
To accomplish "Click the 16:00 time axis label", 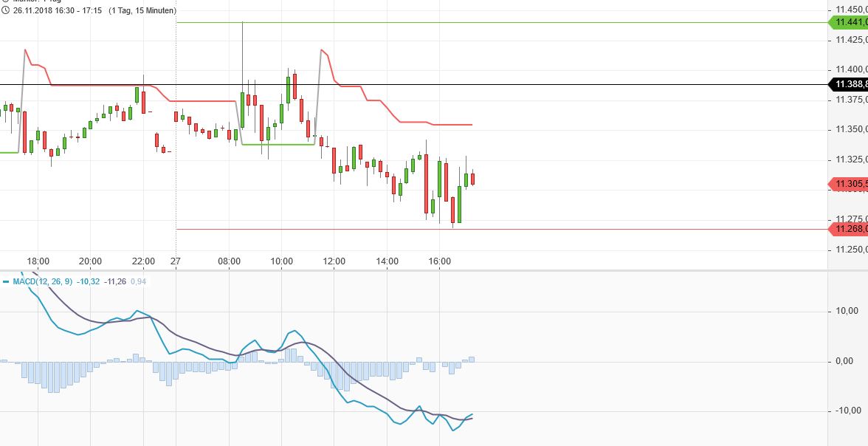I will click(x=440, y=260).
